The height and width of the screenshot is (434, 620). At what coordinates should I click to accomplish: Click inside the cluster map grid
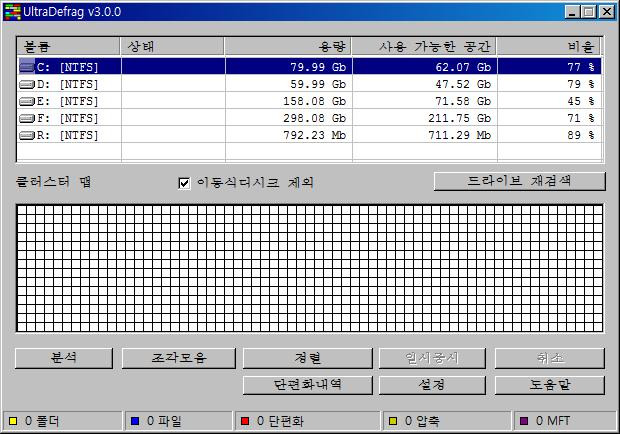310,268
